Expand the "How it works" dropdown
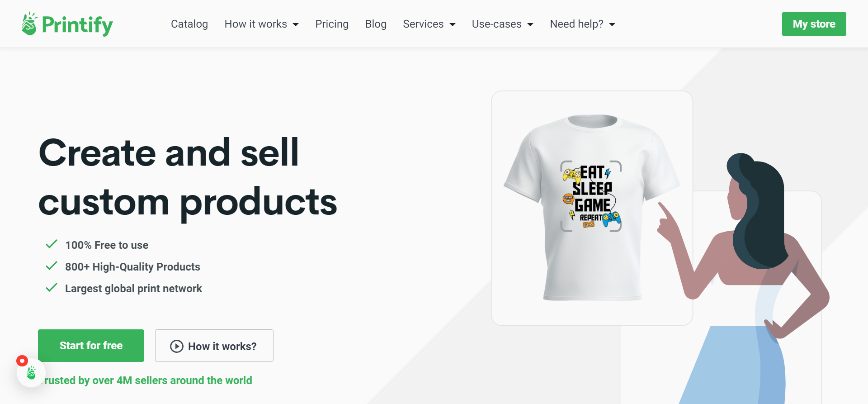 coord(261,24)
